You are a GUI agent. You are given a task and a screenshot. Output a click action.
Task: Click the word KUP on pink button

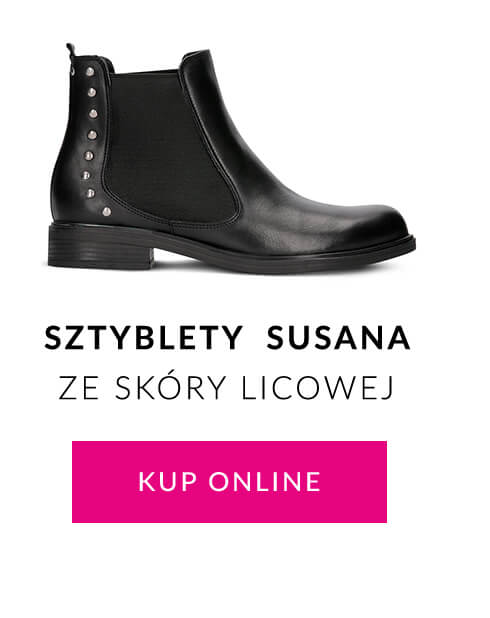[x=168, y=481]
